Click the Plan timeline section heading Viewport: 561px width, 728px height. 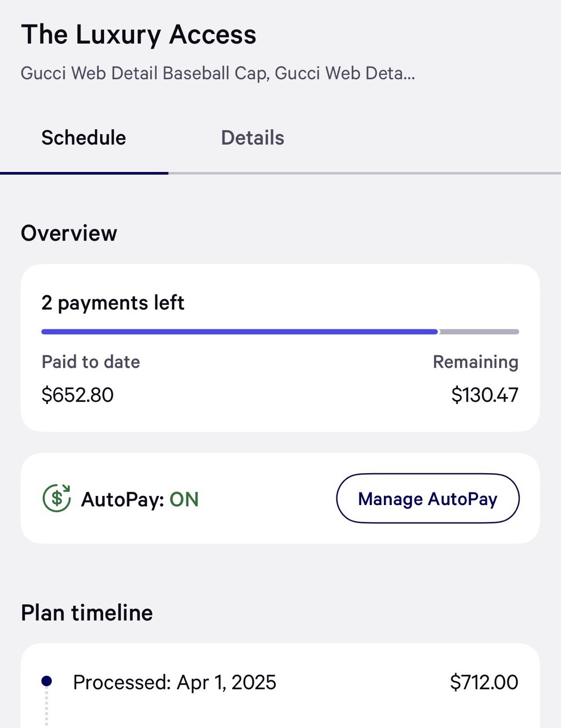tap(87, 612)
